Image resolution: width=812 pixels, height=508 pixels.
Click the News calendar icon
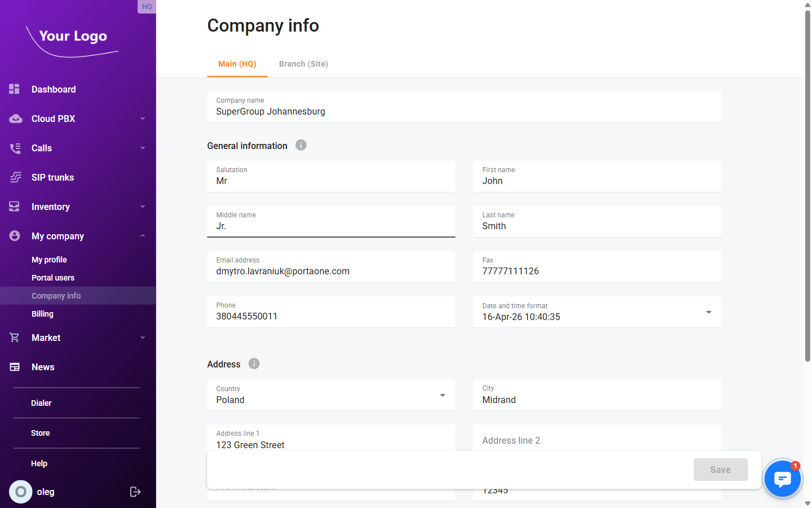click(15, 366)
